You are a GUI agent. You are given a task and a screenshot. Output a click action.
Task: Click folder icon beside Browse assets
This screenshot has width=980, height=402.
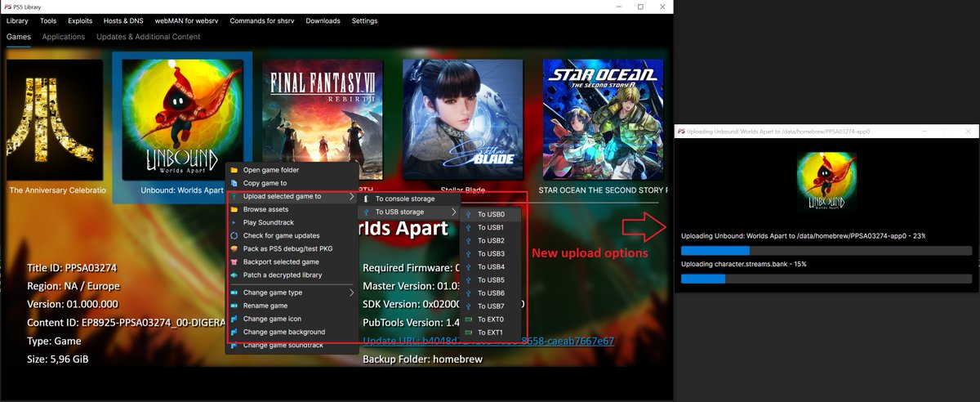[234, 209]
